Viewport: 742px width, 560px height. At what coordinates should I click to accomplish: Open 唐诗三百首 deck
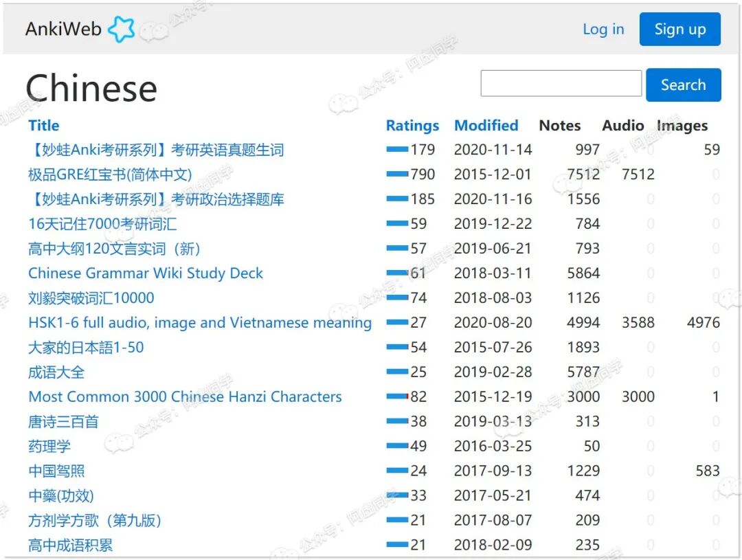63,421
